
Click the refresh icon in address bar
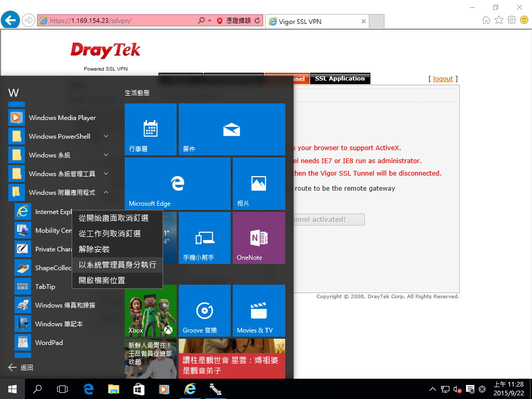258,21
